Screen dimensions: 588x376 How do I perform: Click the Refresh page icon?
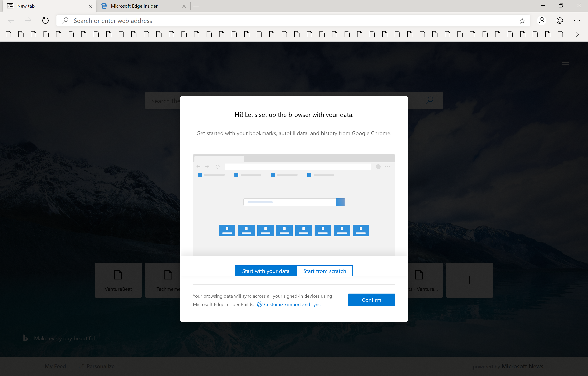pyautogui.click(x=45, y=21)
